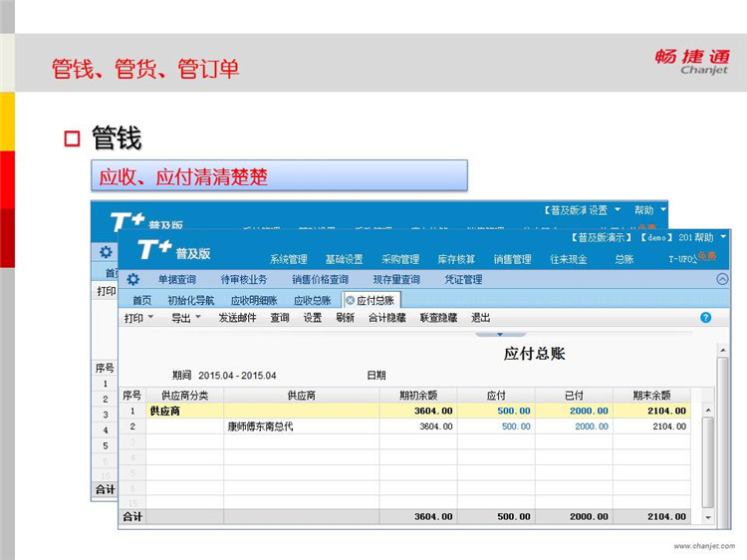Click the 单据查询 shortcut
747x560 pixels.
[177, 280]
